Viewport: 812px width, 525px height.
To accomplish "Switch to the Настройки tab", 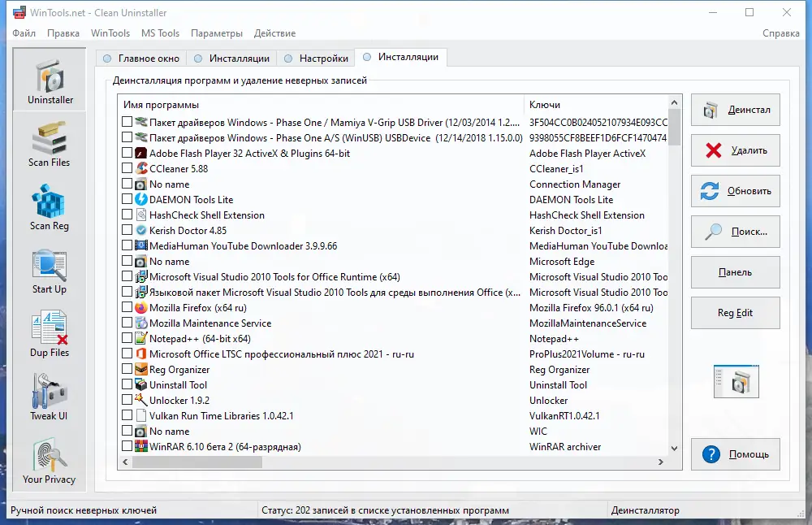I will point(317,58).
